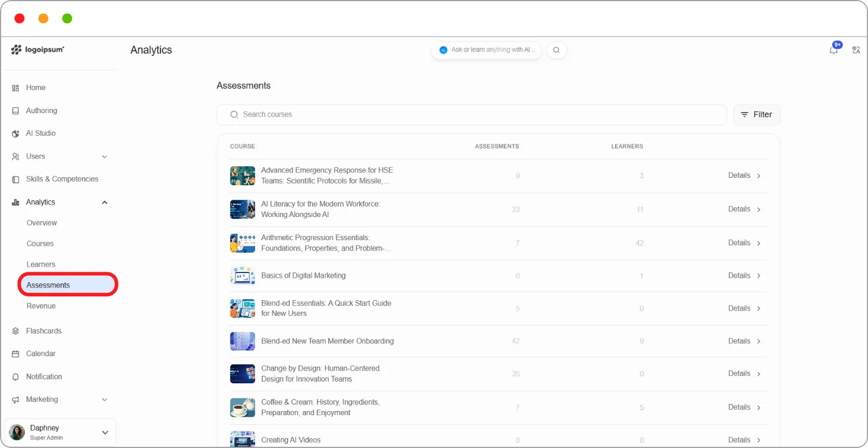Image resolution: width=868 pixels, height=448 pixels.
Task: Click the language translate icon
Action: point(856,50)
